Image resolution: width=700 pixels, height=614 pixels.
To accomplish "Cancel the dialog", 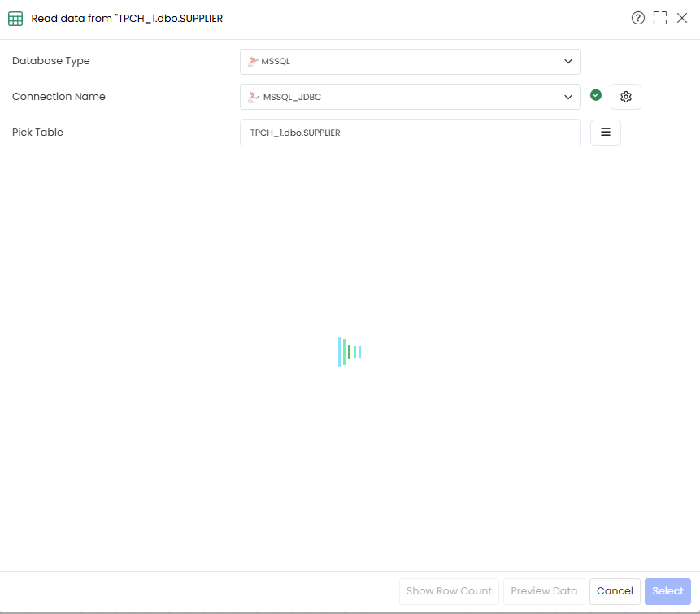I will click(615, 591).
